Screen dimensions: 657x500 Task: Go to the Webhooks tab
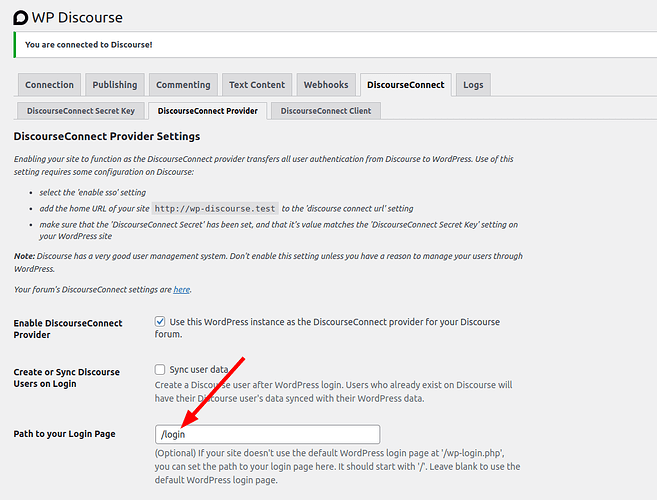point(326,85)
